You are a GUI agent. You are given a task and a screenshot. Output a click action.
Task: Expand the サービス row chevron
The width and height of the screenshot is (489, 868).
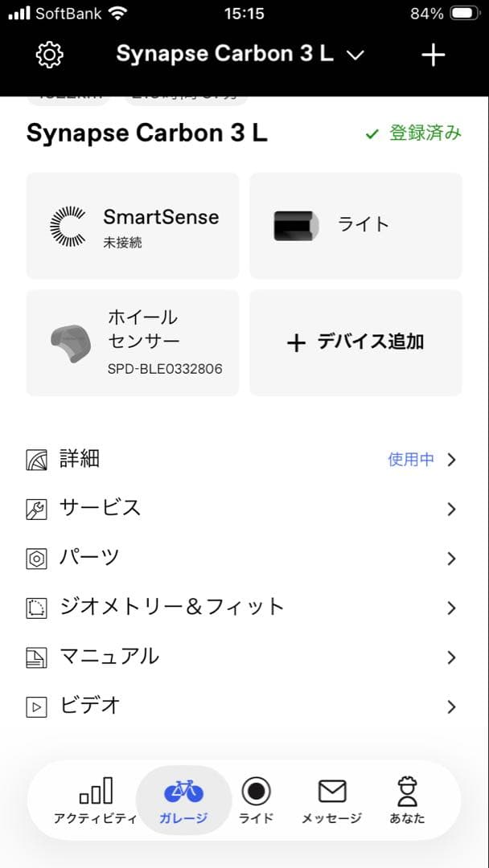(451, 509)
